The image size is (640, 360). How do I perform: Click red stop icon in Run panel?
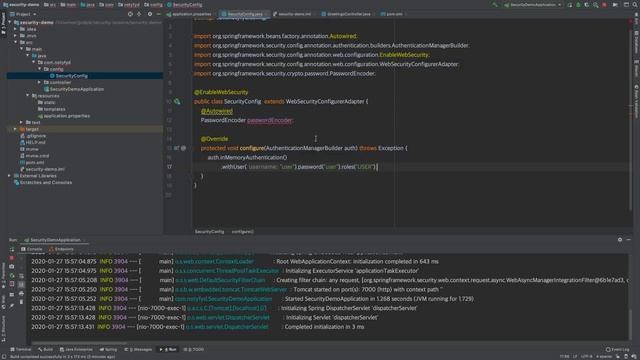[12, 258]
